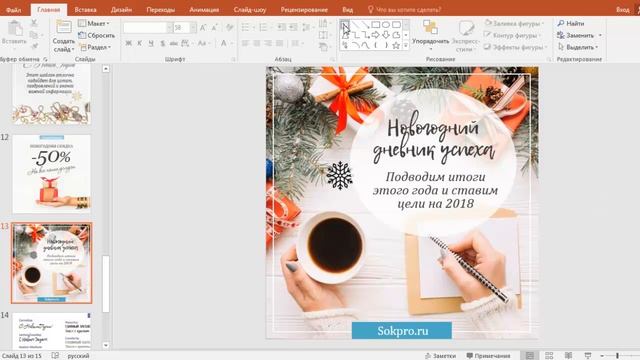Select the oval shape in the shapes gallery
The image size is (640, 360).
386,25
